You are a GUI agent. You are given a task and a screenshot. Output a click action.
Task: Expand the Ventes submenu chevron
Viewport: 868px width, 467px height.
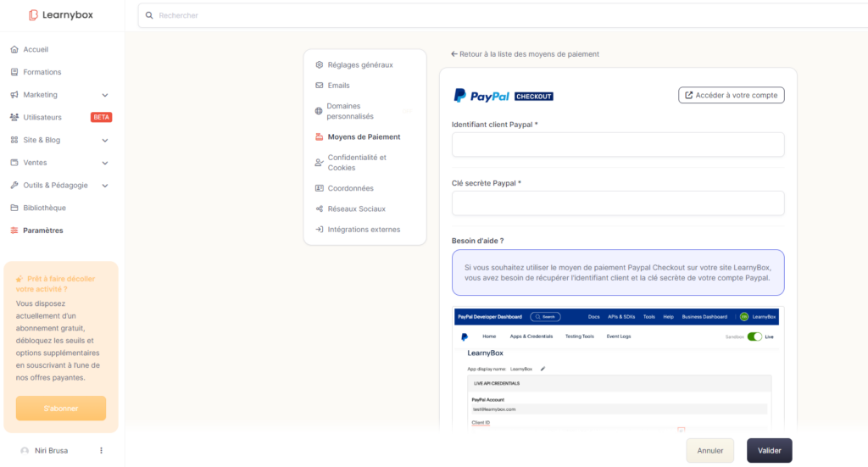click(x=105, y=163)
